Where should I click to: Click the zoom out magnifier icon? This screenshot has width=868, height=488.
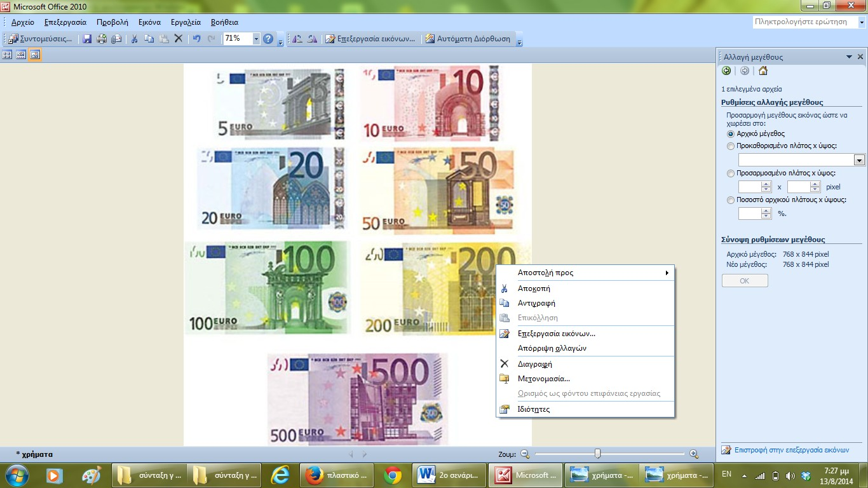525,454
